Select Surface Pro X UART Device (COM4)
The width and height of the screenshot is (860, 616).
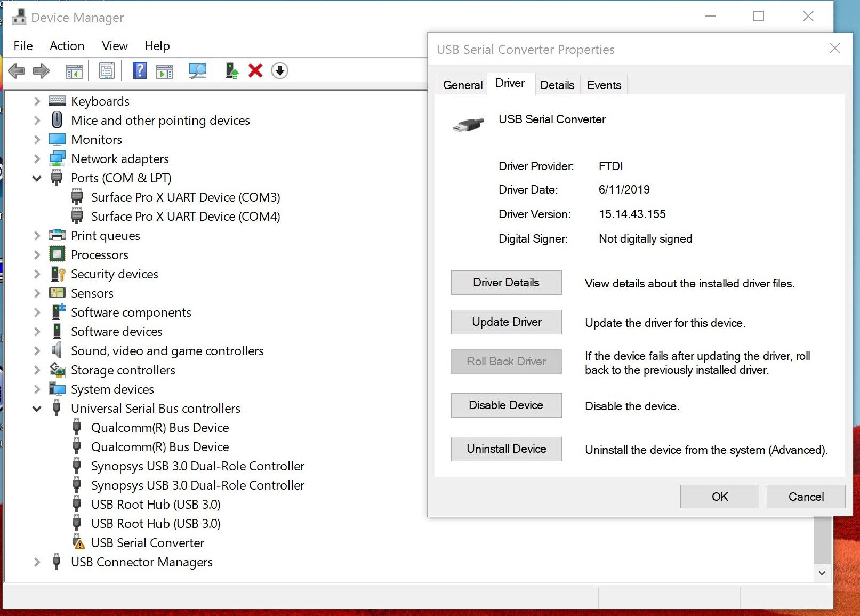186,217
